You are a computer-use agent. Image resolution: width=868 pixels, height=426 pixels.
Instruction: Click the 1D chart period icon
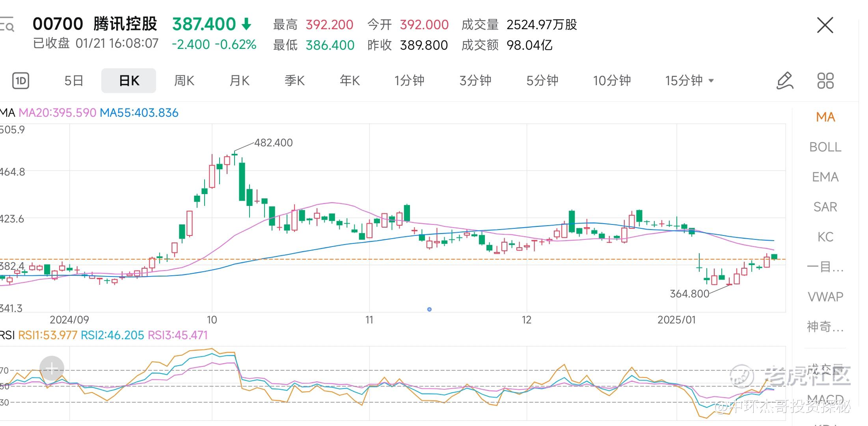click(x=20, y=81)
